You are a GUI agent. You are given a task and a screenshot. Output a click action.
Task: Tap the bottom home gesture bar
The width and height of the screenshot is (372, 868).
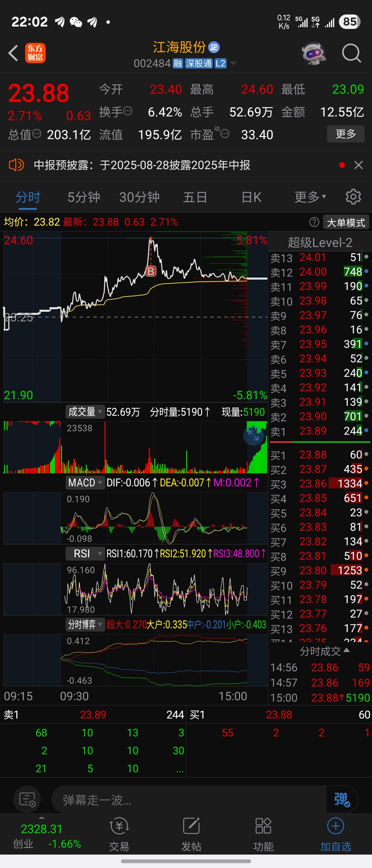pyautogui.click(x=186, y=861)
